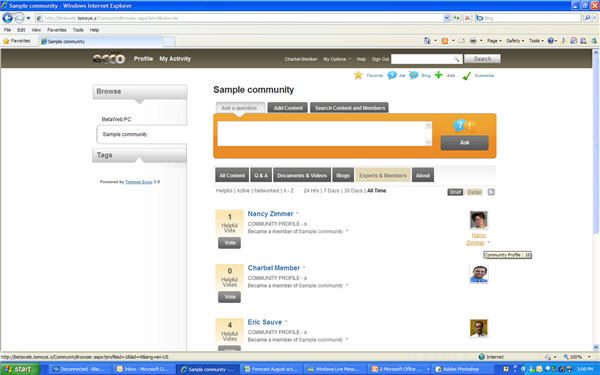Select the Add Content tab
The image size is (600, 375).
tap(288, 108)
